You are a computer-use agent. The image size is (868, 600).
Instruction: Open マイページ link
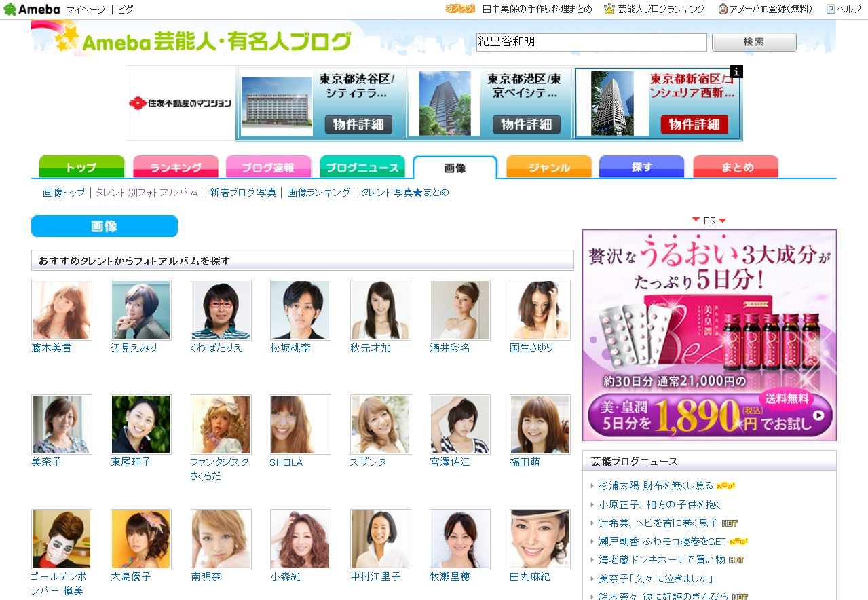pos(86,10)
